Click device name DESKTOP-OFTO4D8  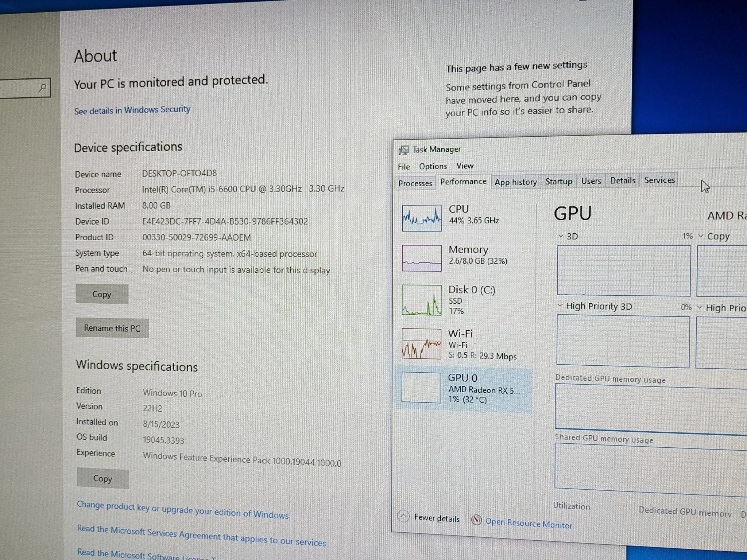coord(179,173)
